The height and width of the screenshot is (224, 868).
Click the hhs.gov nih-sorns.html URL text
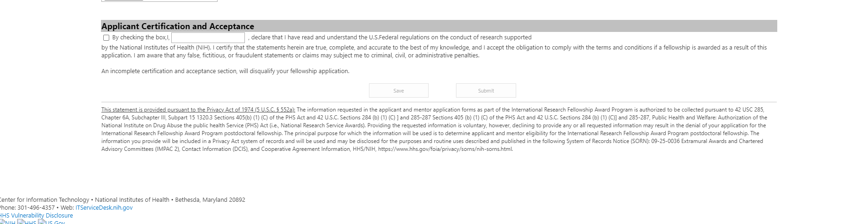[445, 149]
